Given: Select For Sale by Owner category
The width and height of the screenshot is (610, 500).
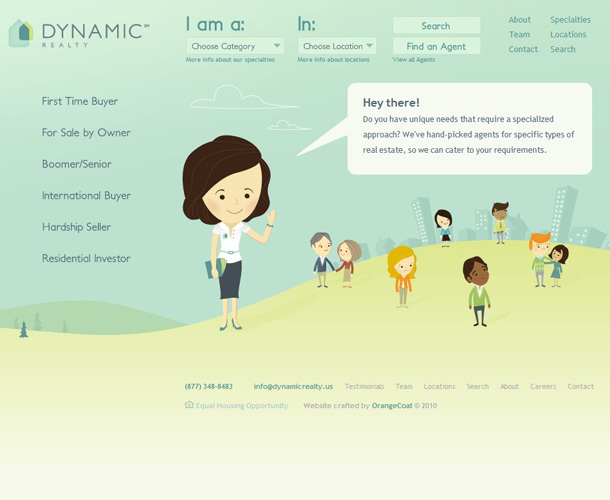Looking at the screenshot, I should pos(86,133).
